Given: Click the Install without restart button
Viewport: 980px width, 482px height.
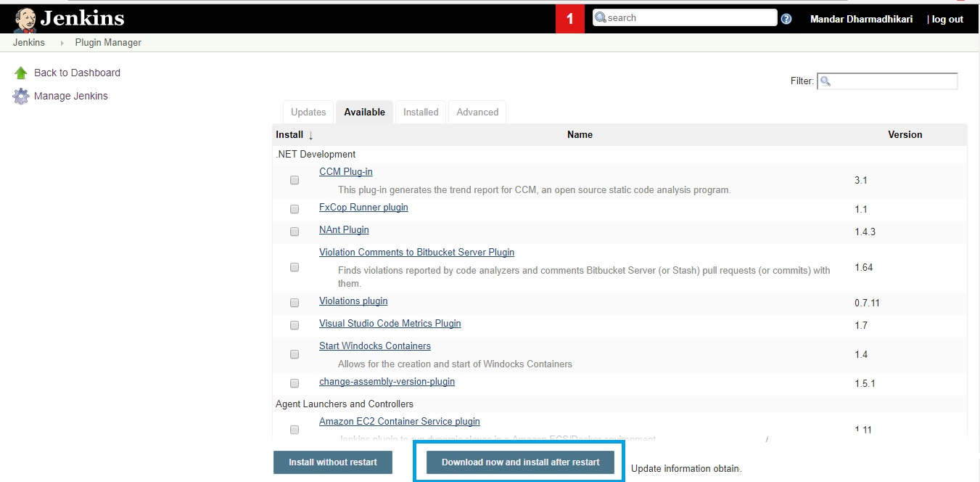Looking at the screenshot, I should point(333,462).
